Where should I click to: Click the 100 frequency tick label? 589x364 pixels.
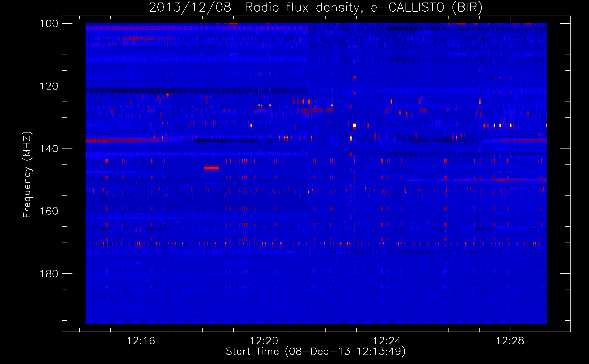coord(49,24)
